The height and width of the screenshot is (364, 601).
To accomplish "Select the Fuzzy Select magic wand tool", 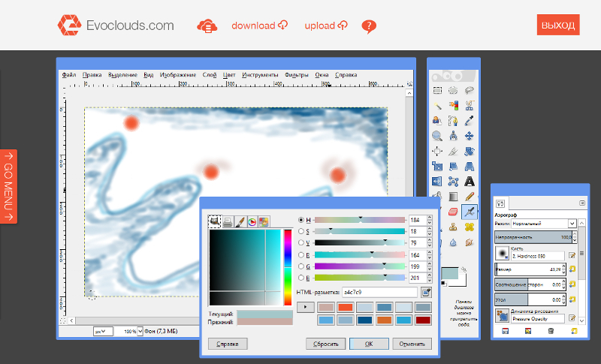I will click(437, 105).
